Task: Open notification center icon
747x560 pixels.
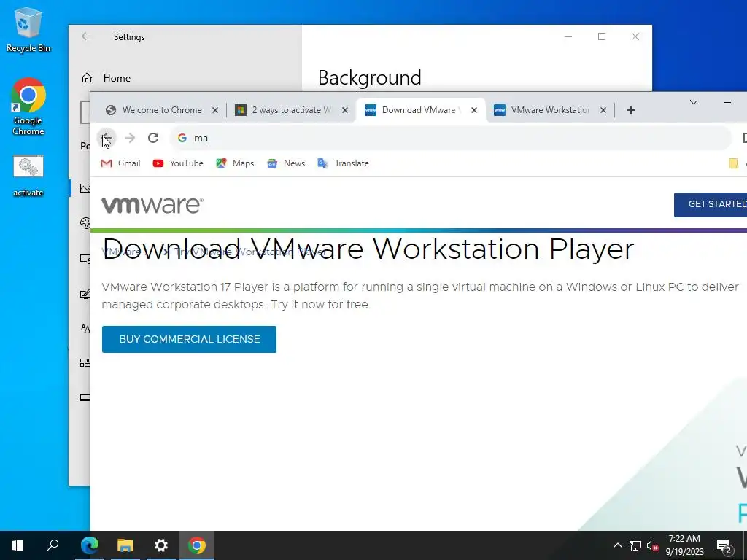Action: click(x=724, y=545)
